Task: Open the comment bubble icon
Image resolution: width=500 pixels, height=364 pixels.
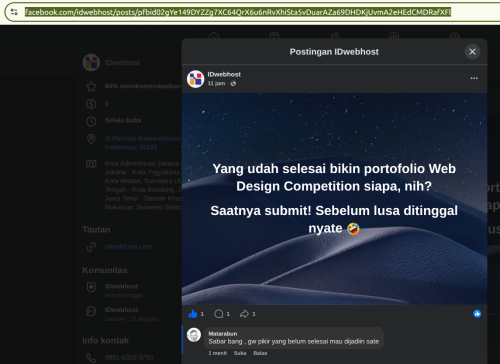Action: 219,314
